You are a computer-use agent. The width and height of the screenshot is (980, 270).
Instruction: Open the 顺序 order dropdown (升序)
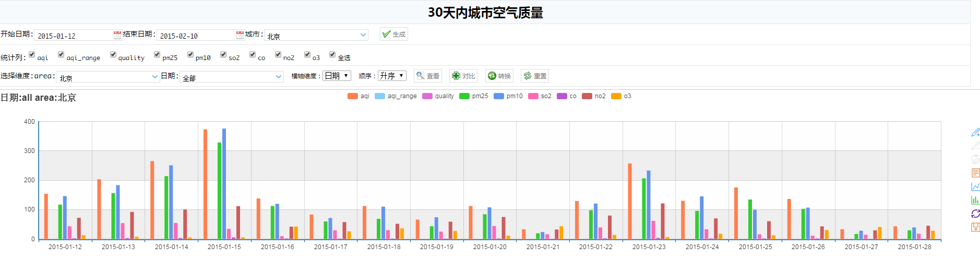[x=392, y=76]
